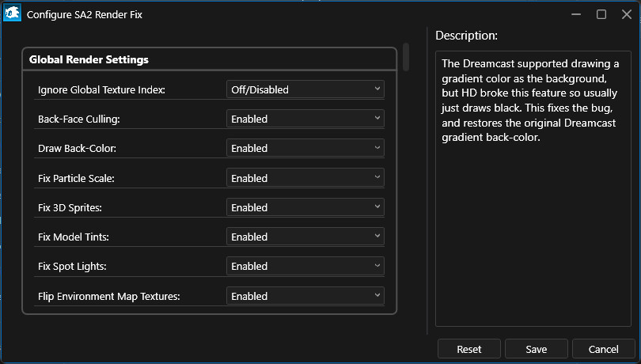Click the settings list vertical scrollbar thumb

[406, 57]
